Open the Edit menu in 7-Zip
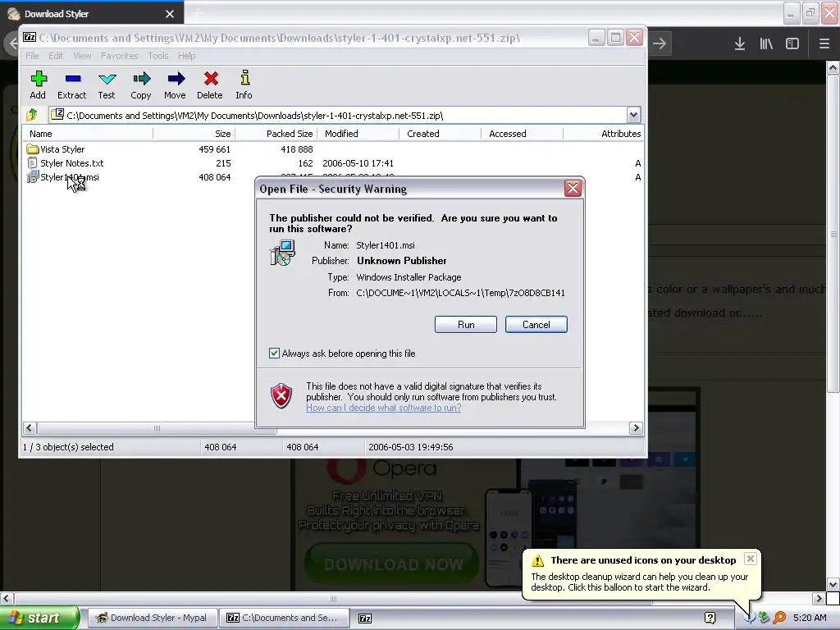Image resolution: width=840 pixels, height=630 pixels. pos(56,56)
